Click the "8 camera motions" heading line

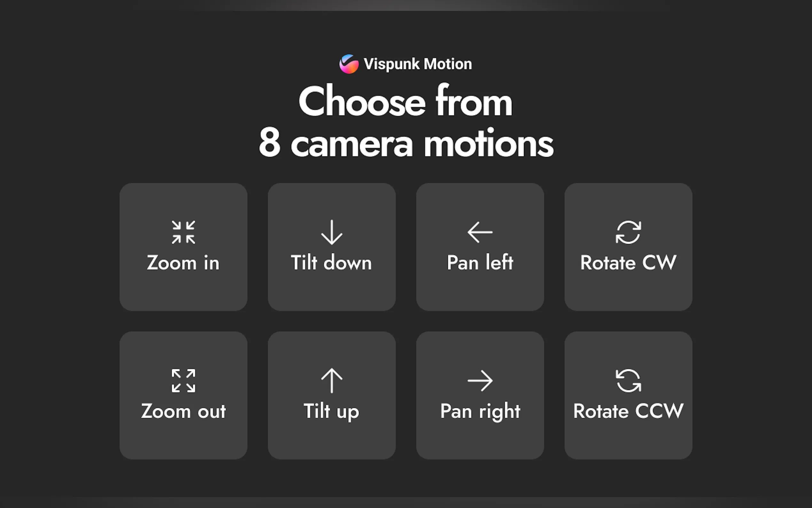pos(406,143)
